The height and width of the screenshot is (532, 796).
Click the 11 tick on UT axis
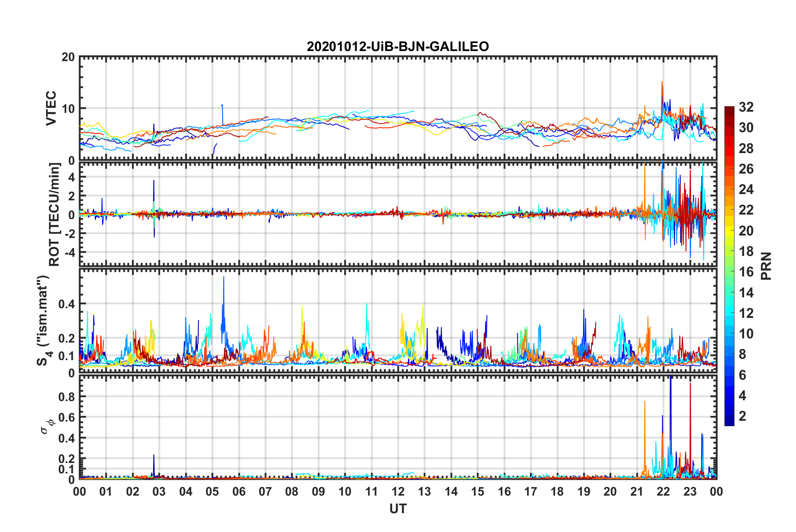372,491
